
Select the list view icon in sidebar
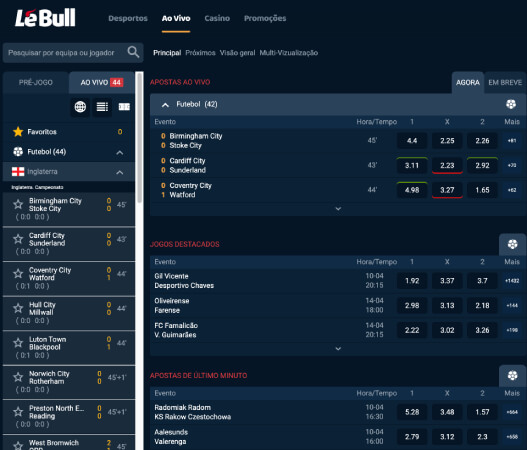point(102,107)
